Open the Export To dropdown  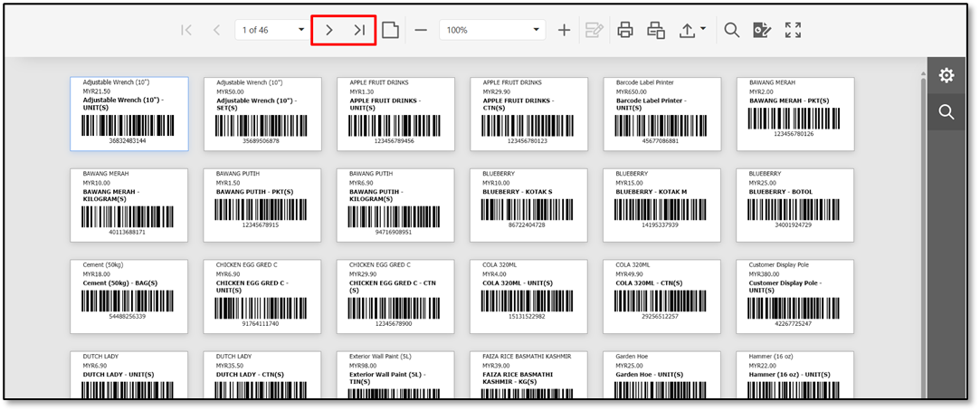point(692,29)
